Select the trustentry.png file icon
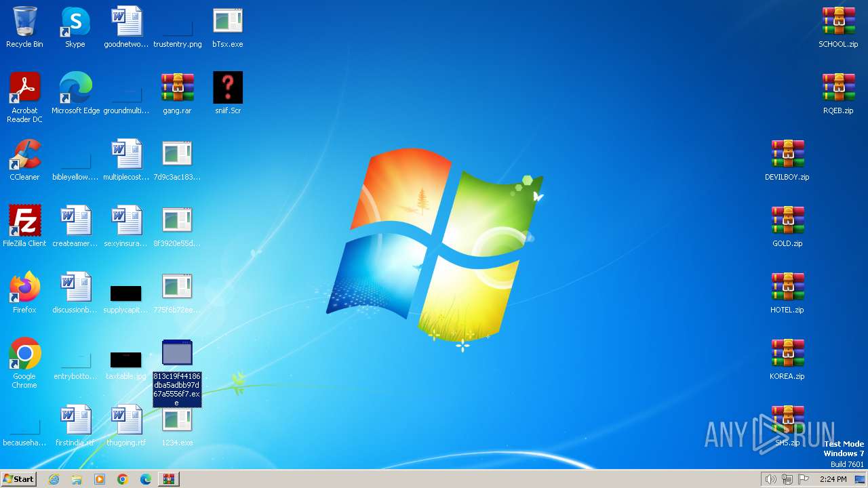This screenshot has height=488, width=868. (177, 27)
